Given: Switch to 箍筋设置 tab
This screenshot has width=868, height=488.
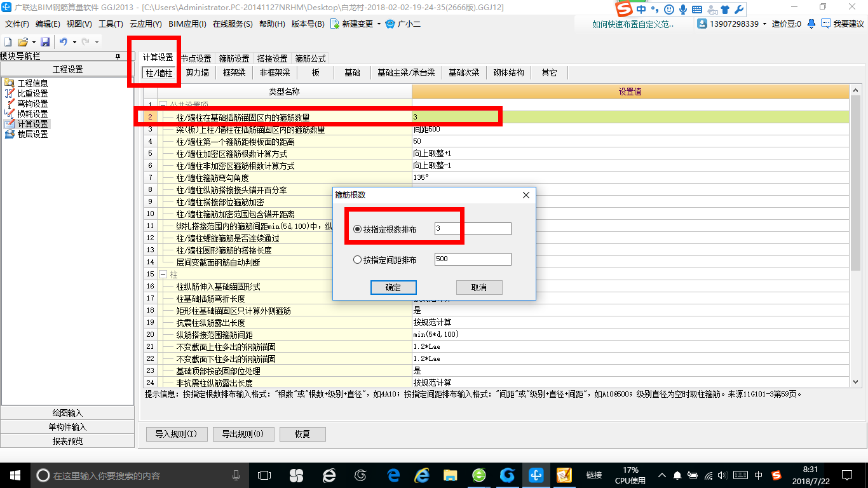Looking at the screenshot, I should [x=234, y=58].
